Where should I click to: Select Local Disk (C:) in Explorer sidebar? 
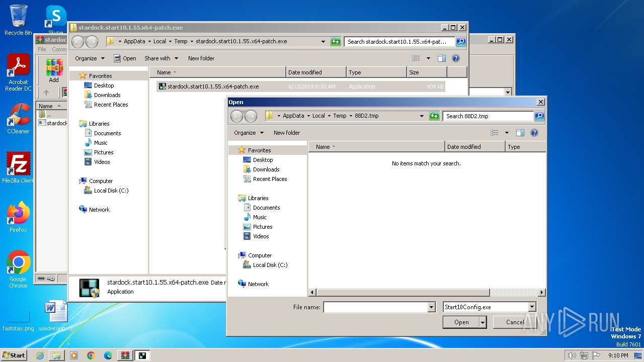coord(112,191)
